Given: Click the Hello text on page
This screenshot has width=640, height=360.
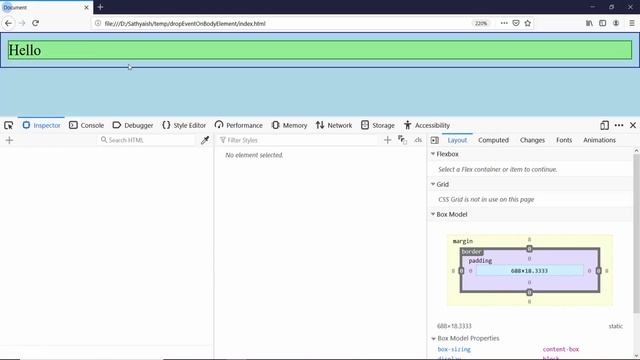Looking at the screenshot, I should (x=24, y=50).
